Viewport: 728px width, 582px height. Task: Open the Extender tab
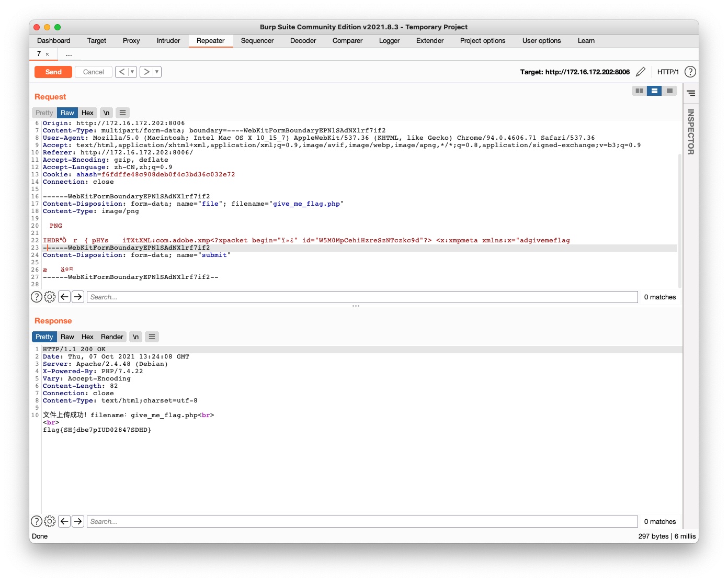click(430, 40)
